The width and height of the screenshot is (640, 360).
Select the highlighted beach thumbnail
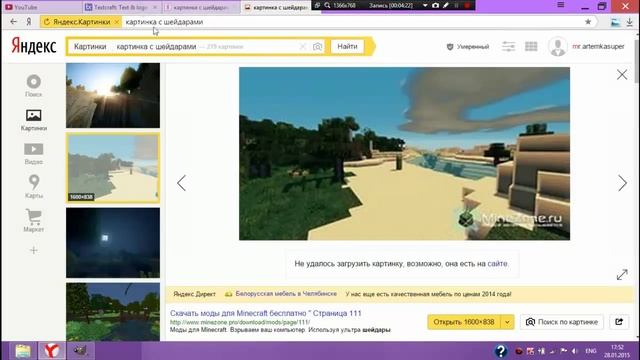(x=113, y=168)
